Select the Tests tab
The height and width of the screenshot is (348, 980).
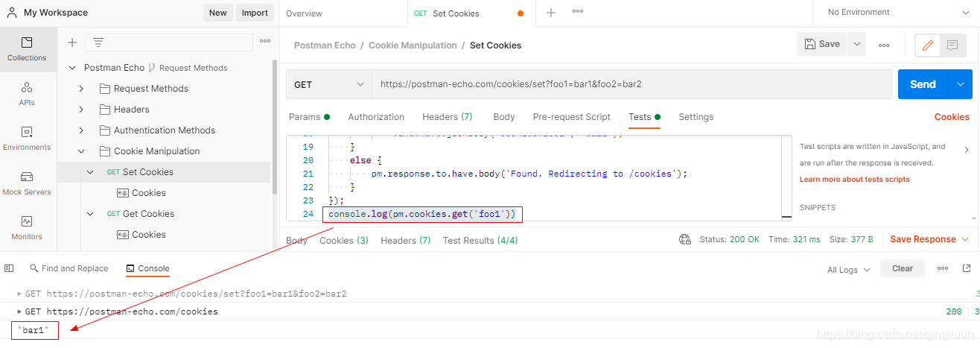[x=645, y=117]
